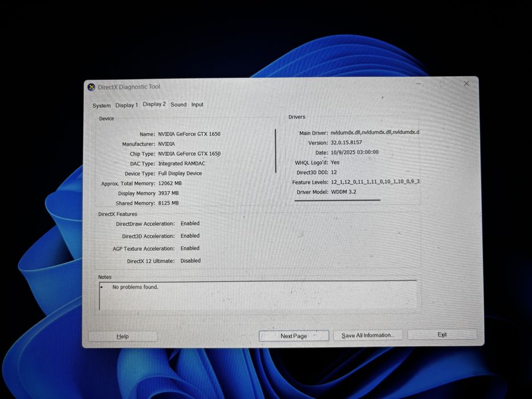
Task: Click Save All Information button
Action: point(368,335)
